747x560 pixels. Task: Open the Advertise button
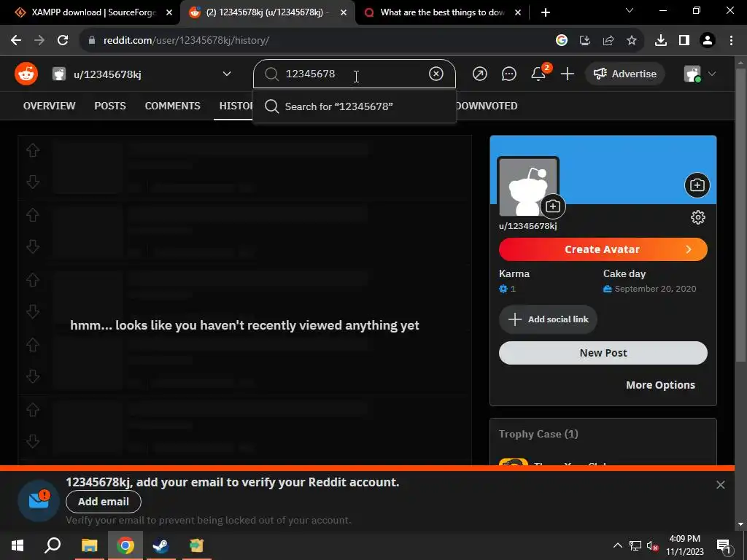pyautogui.click(x=624, y=74)
